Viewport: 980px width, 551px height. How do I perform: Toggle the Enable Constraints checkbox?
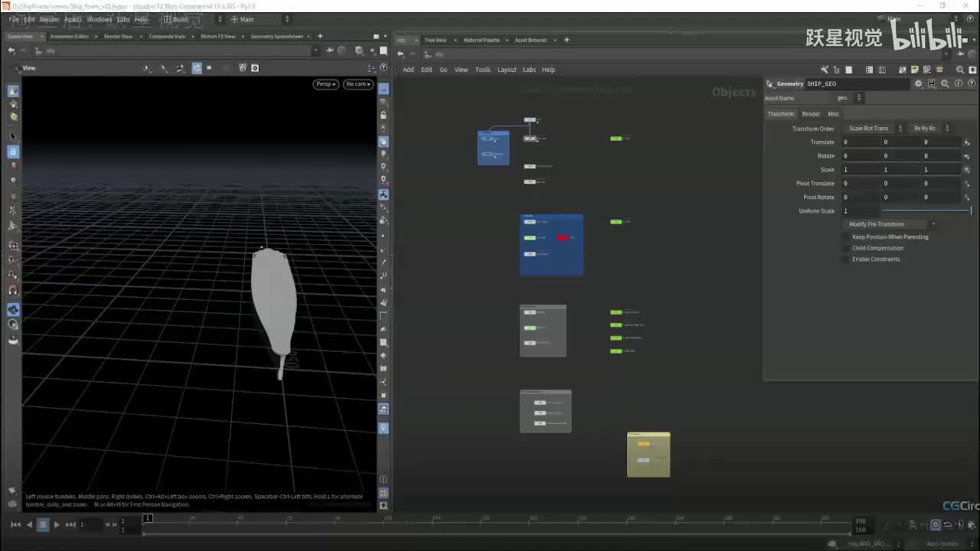[x=846, y=259]
